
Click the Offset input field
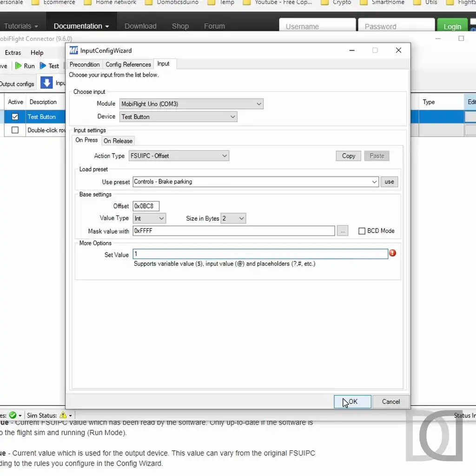146,206
